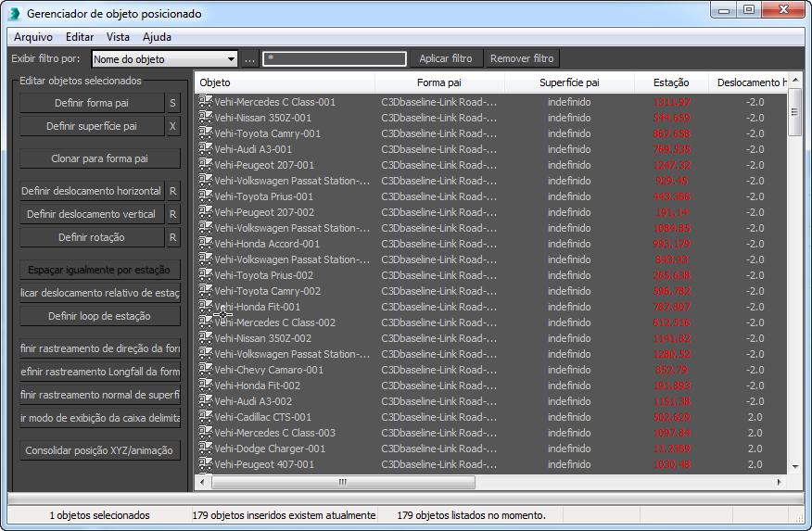The width and height of the screenshot is (812, 531).
Task: Click the horizontal scrollbar thumb
Action: [x=343, y=483]
